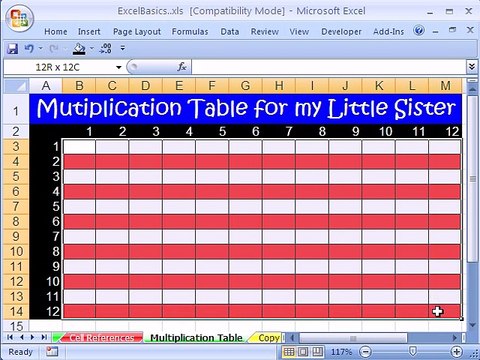Viewport: 480px width, 360px height.
Task: Click the Insert Function fx button
Action: (182, 67)
